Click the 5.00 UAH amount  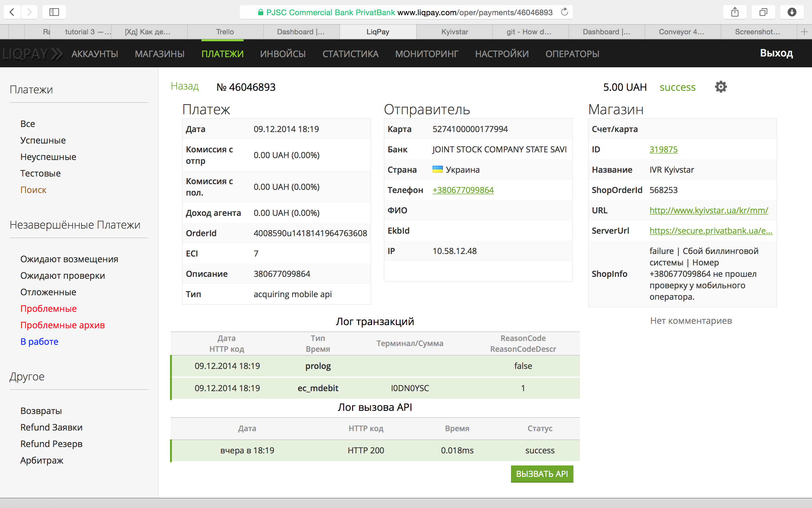(x=625, y=87)
